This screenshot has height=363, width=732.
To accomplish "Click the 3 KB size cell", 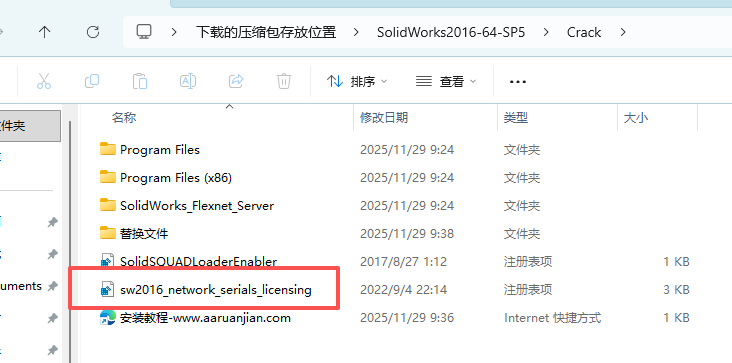I will [676, 290].
